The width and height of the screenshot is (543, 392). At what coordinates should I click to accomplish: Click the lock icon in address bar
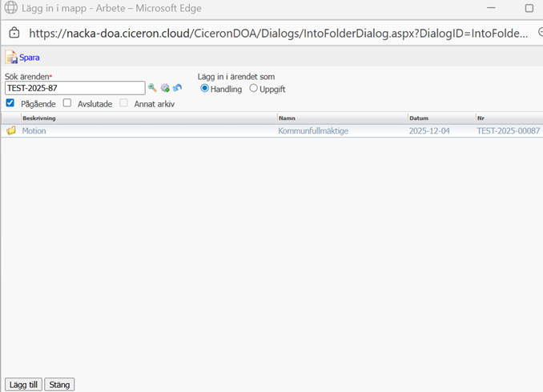(14, 34)
